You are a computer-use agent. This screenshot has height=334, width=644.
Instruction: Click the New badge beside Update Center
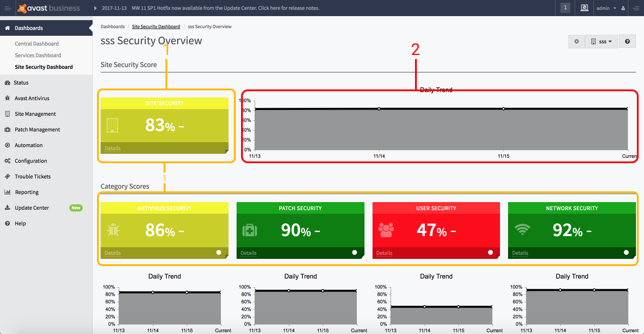[76, 208]
